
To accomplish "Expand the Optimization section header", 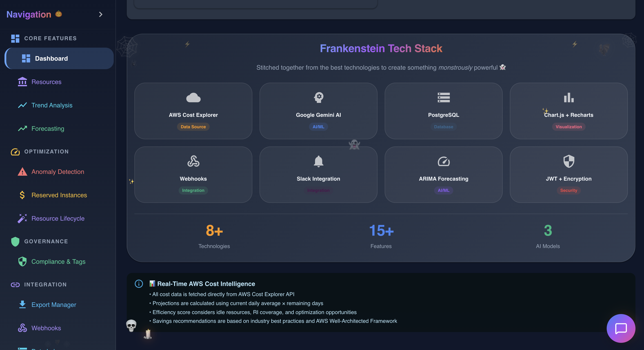I will (46, 151).
